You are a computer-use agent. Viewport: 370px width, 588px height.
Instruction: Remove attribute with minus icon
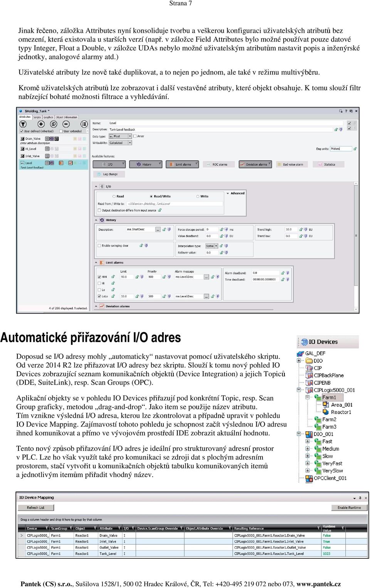(66, 124)
